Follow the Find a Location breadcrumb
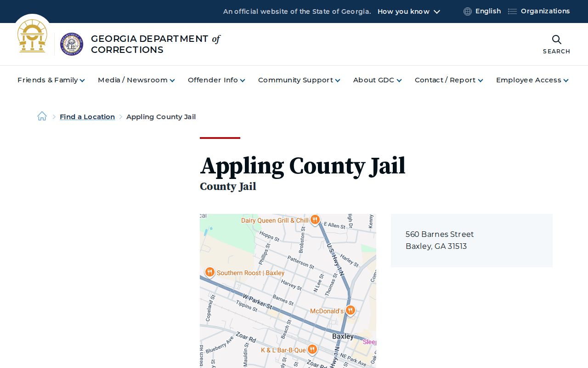Viewport: 588px width, 368px height. (x=87, y=117)
